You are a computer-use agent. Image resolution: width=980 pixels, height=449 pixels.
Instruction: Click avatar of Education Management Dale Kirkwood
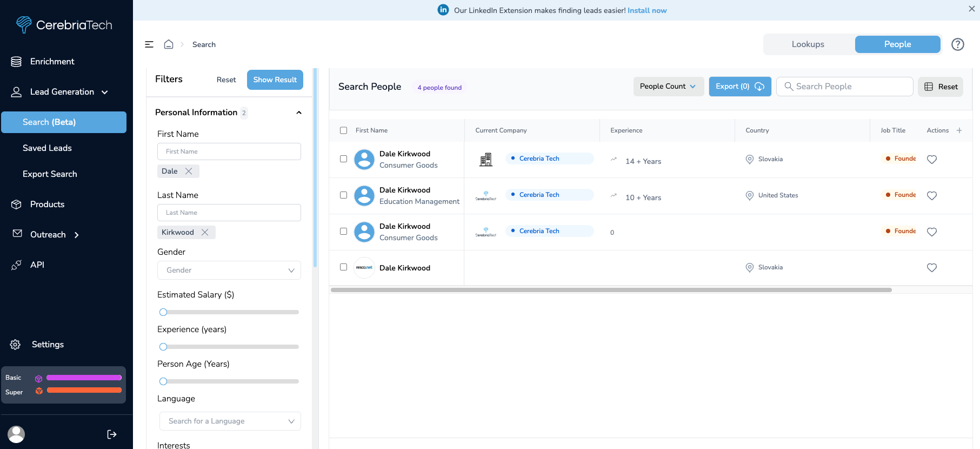click(x=364, y=196)
